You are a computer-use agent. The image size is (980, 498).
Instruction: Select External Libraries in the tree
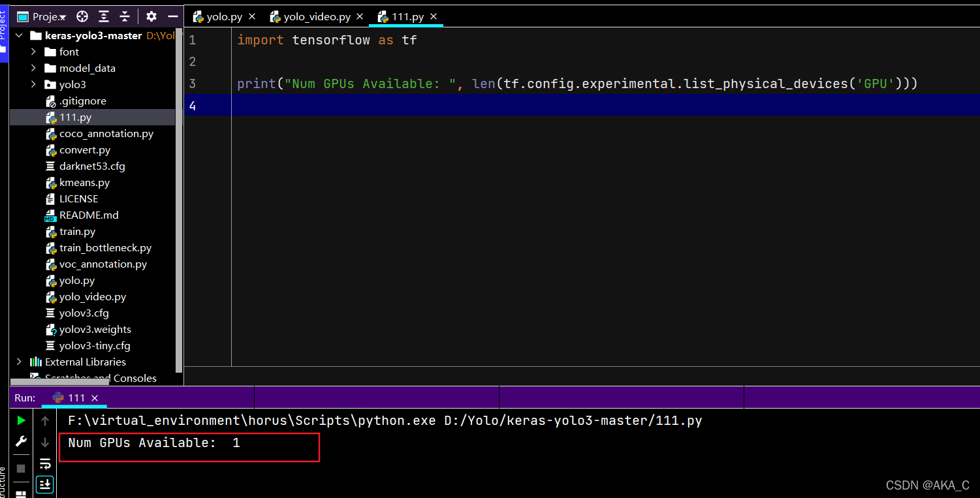click(85, 362)
